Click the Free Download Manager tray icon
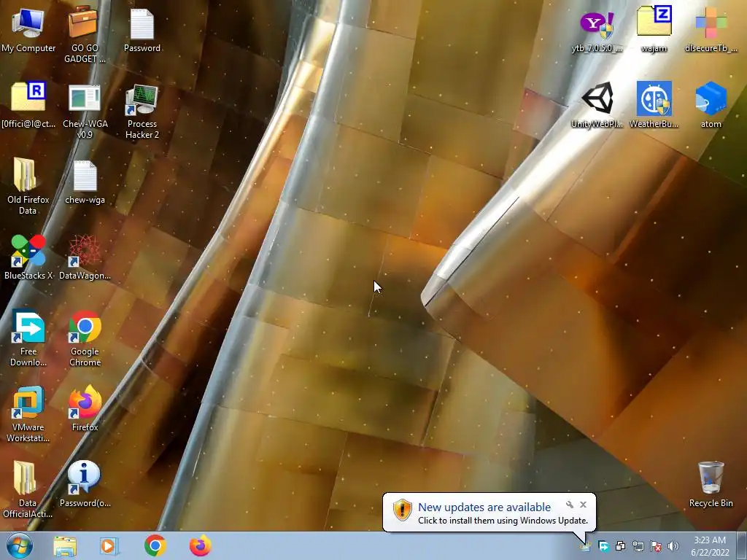This screenshot has width=747, height=560. [603, 546]
